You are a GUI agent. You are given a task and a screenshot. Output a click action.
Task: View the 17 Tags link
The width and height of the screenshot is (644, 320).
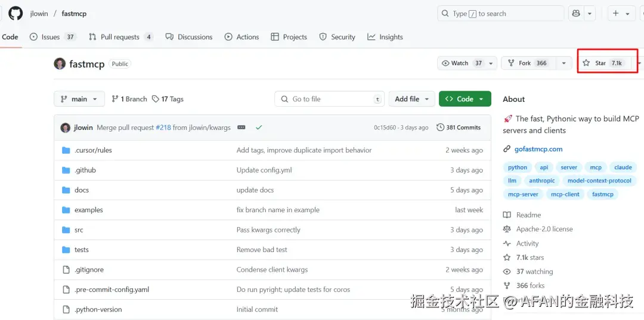click(x=168, y=99)
